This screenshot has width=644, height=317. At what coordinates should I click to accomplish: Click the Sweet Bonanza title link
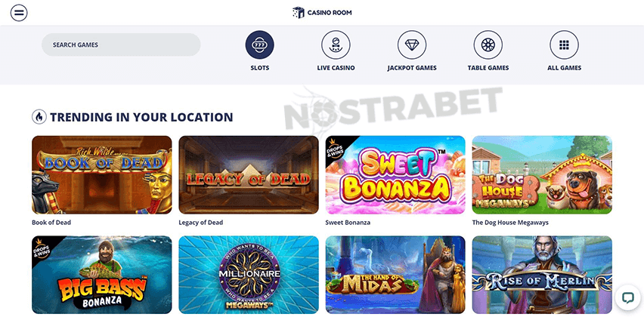(348, 223)
